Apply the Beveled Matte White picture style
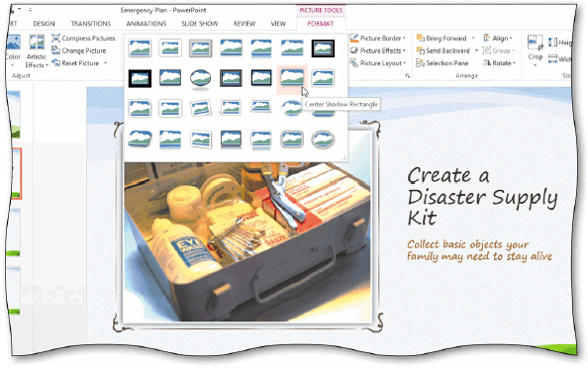This screenshot has width=588, height=368. 170,47
